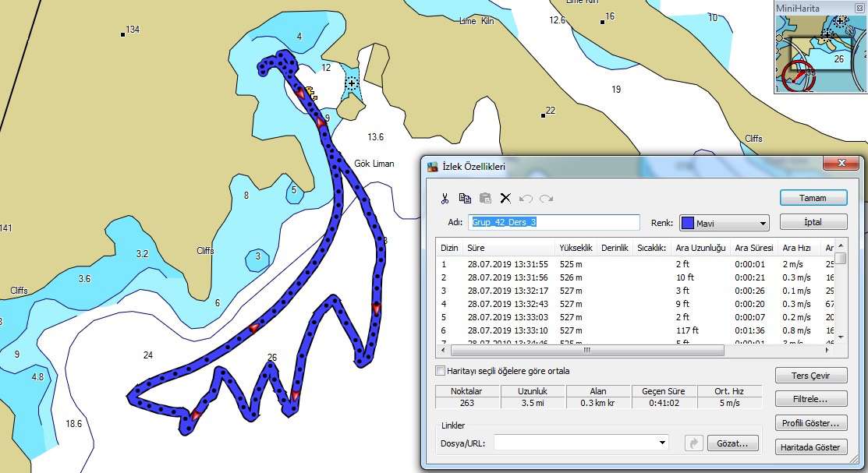Click the Ara Uzunluğu column header
Screen dimensions: 868x473
[701, 248]
